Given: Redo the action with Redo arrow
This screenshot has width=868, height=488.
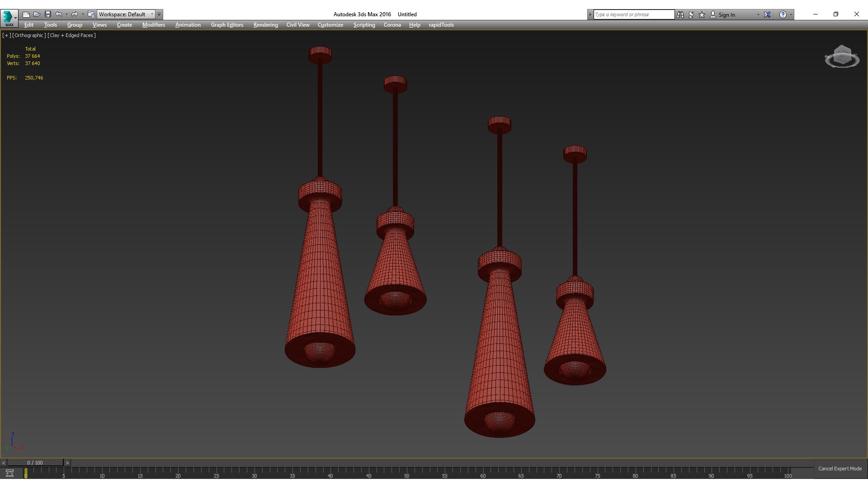Looking at the screenshot, I should (x=75, y=14).
